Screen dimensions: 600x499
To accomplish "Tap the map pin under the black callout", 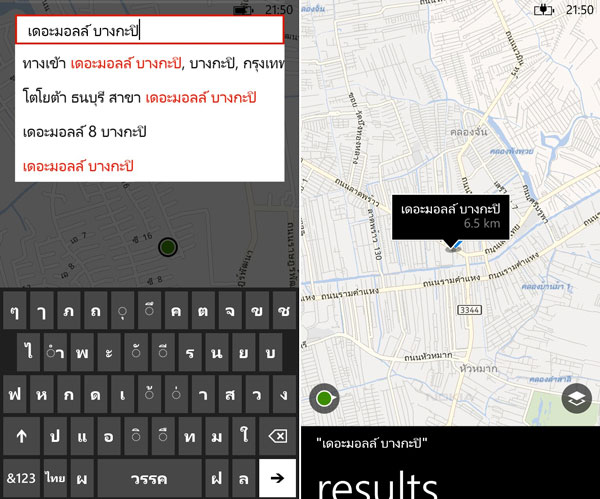I will click(x=453, y=248).
